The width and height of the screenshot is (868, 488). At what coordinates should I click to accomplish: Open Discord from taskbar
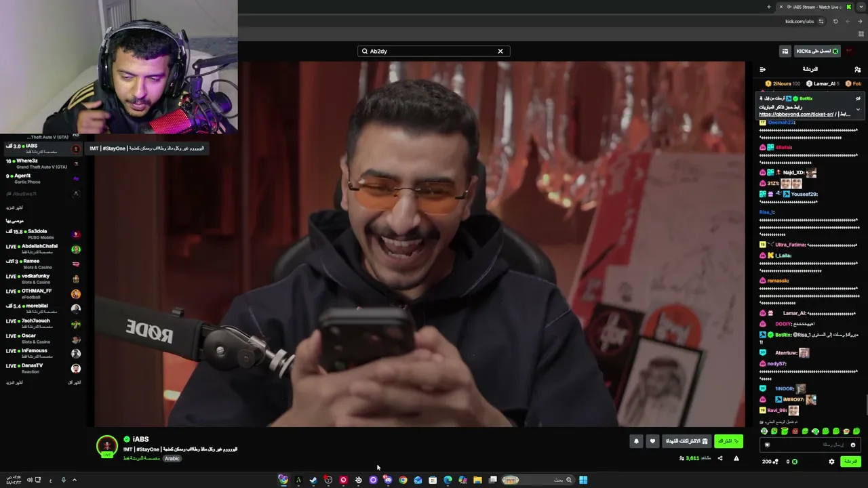tap(388, 480)
